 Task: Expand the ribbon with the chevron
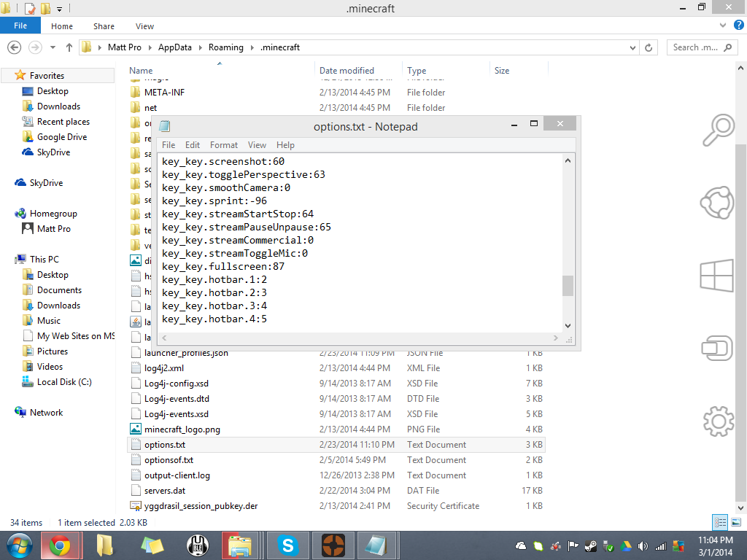(x=723, y=26)
